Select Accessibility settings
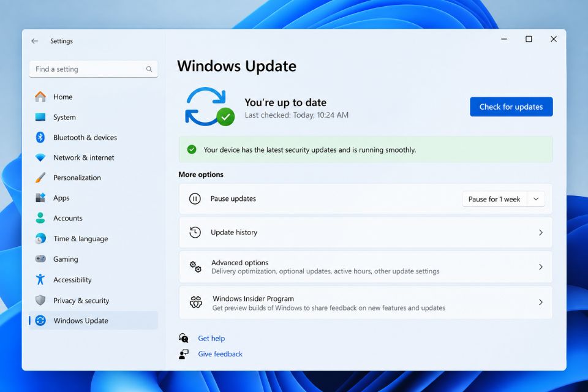Viewport: 588px width, 392px height. 93,279
